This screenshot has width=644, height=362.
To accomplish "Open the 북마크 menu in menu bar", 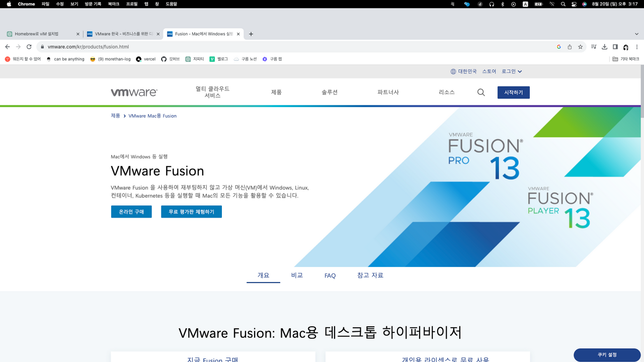I will coord(114,4).
